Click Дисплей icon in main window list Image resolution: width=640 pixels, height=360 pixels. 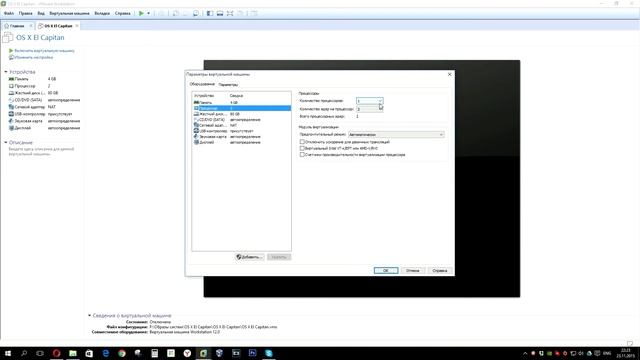pos(11,128)
